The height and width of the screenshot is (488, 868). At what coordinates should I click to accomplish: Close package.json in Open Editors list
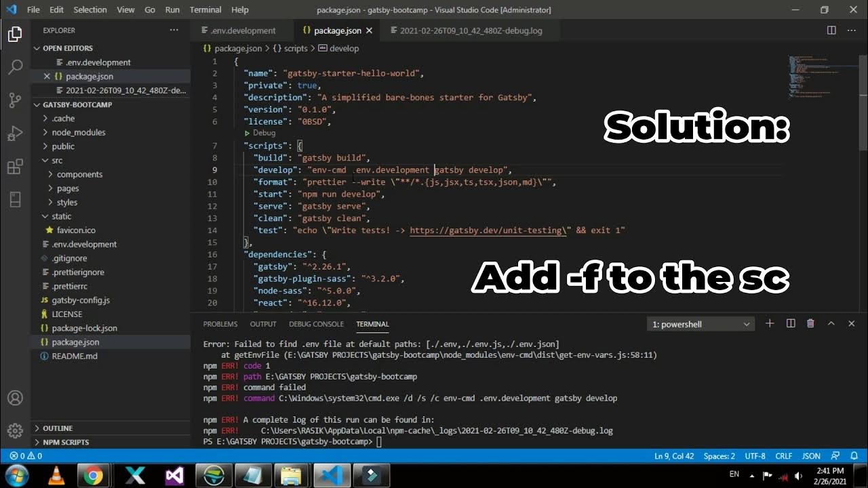47,77
